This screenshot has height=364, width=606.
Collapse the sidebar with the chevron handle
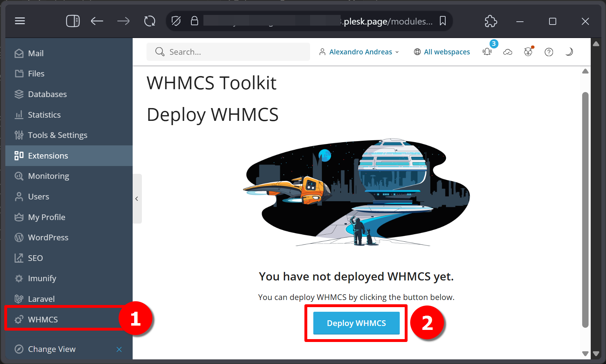click(137, 199)
